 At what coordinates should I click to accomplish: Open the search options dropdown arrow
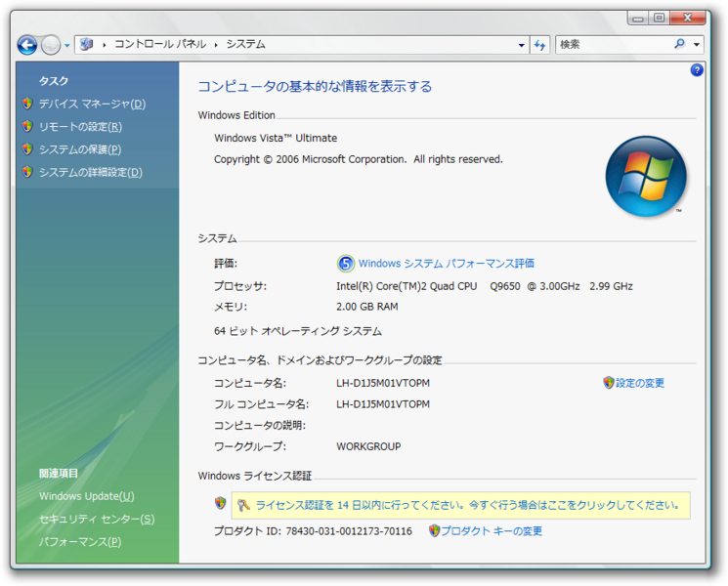[697, 45]
